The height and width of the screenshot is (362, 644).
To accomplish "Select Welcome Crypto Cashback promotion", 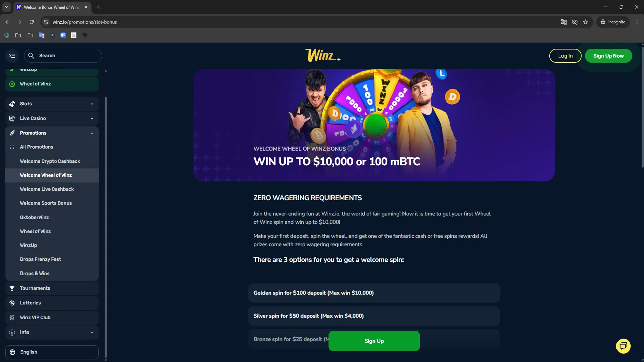I will point(50,161).
